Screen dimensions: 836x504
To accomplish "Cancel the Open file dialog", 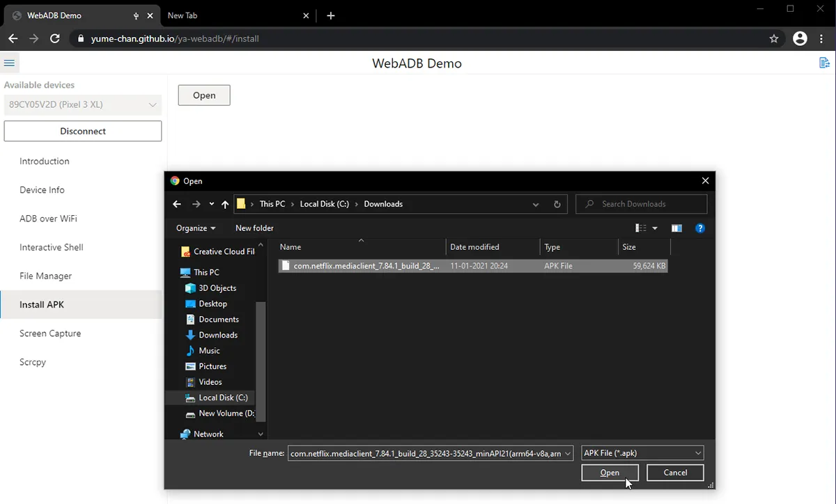I will point(674,473).
